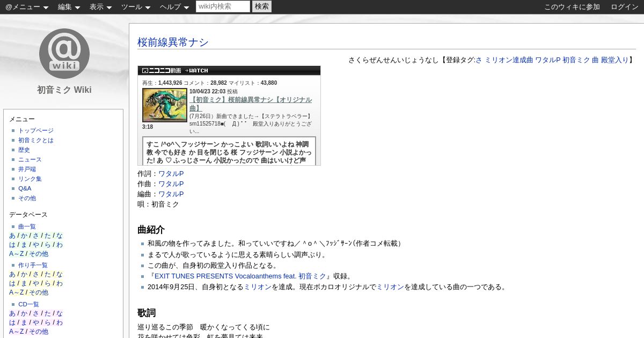Expand the 表示 menu

tap(100, 7)
